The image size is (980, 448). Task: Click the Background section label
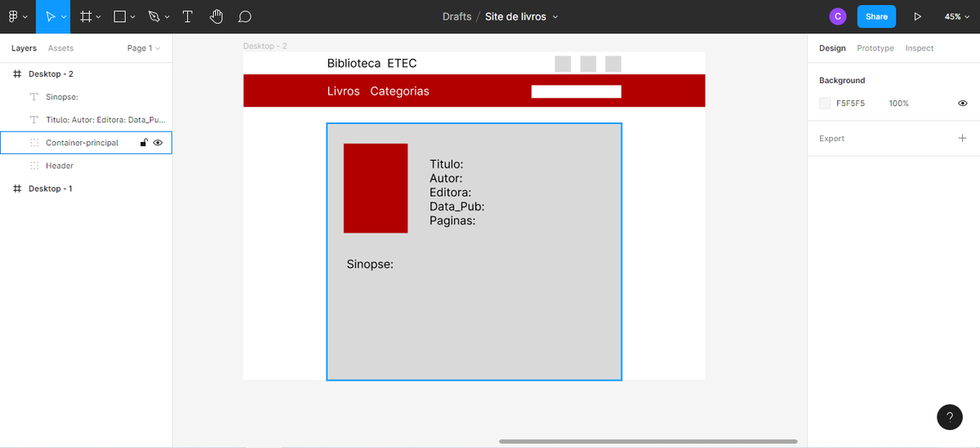click(x=842, y=81)
